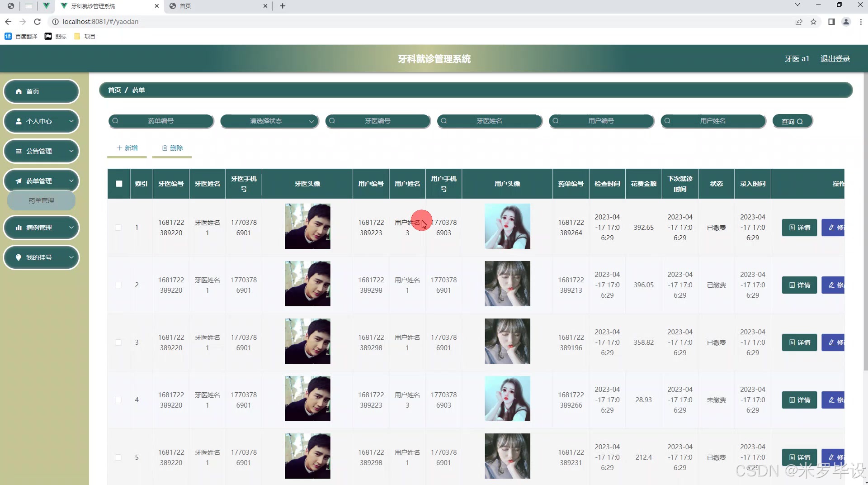This screenshot has width=868, height=485.
Task: Click the search icon inside 药单编号 field
Action: (x=115, y=121)
